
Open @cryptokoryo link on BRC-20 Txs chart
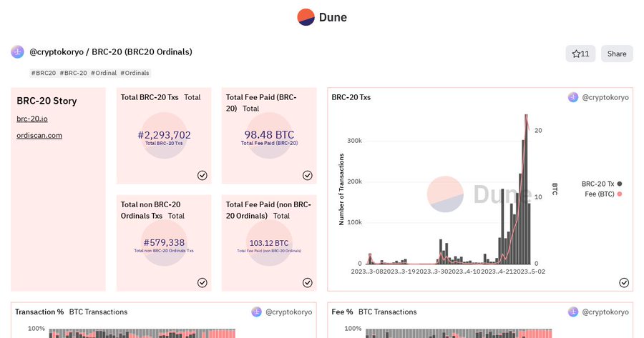click(605, 97)
